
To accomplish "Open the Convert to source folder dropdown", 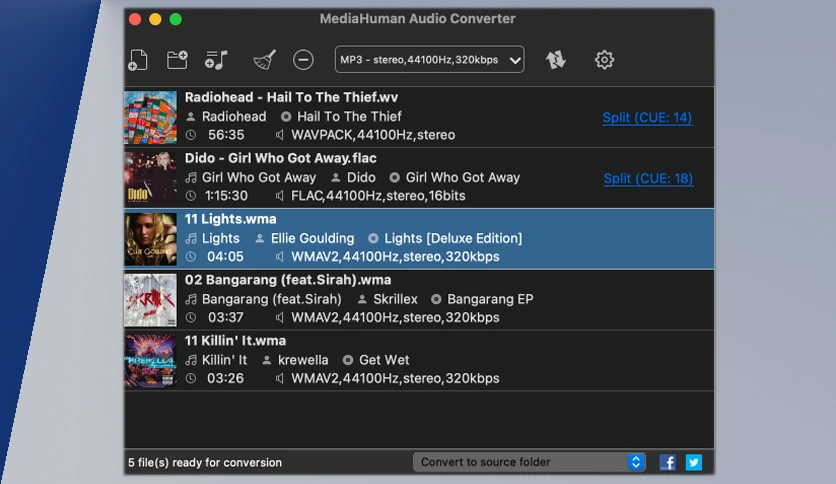I will coord(529,462).
